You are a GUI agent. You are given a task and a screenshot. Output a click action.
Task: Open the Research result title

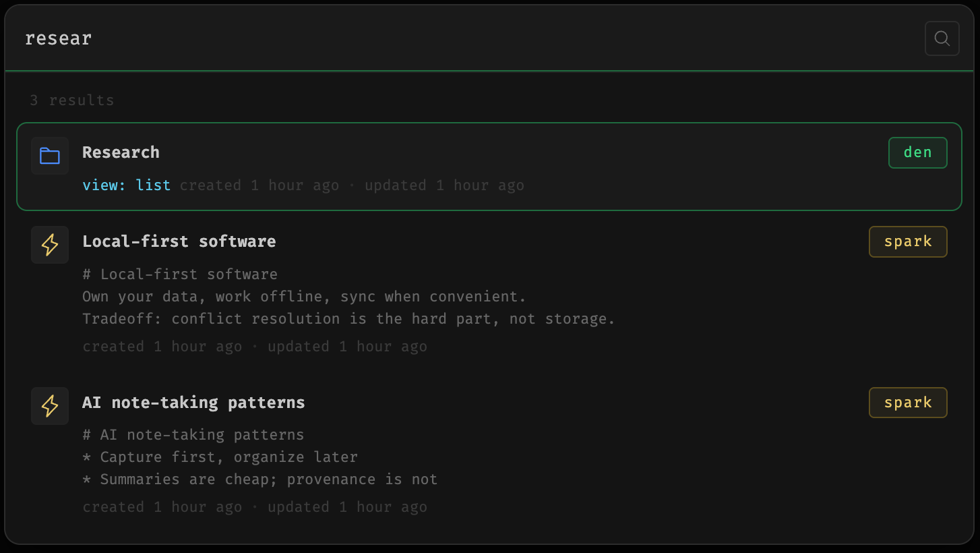coord(121,152)
